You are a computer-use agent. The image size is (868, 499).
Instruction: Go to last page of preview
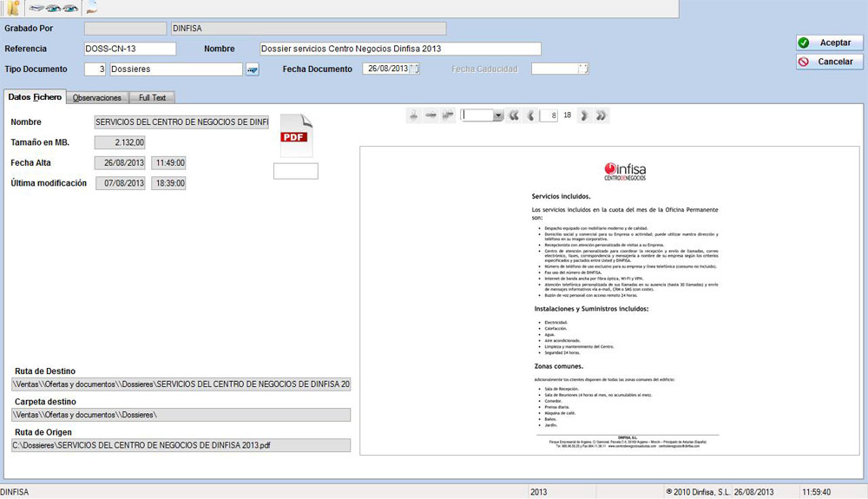(601, 115)
